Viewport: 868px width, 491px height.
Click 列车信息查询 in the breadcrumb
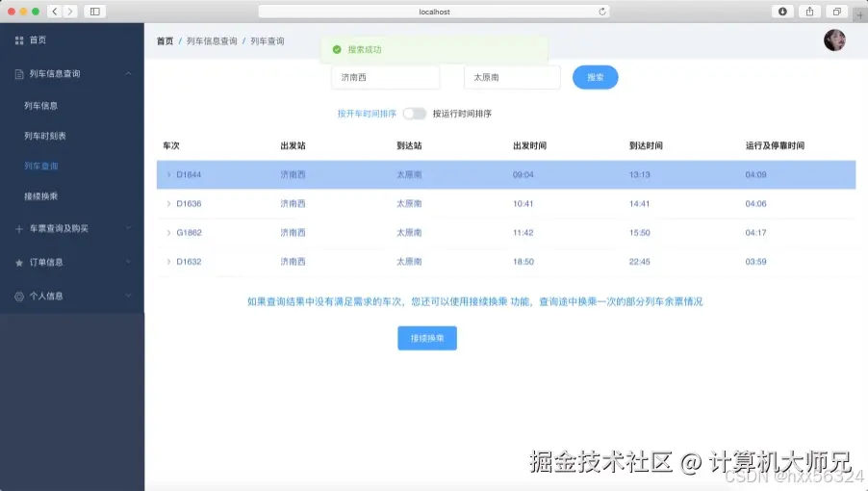click(212, 41)
